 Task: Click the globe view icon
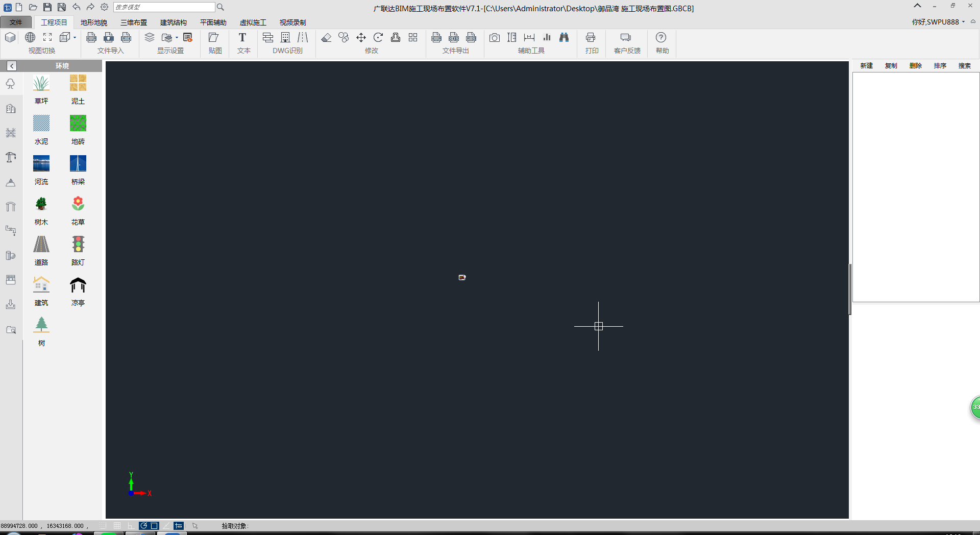coord(30,37)
